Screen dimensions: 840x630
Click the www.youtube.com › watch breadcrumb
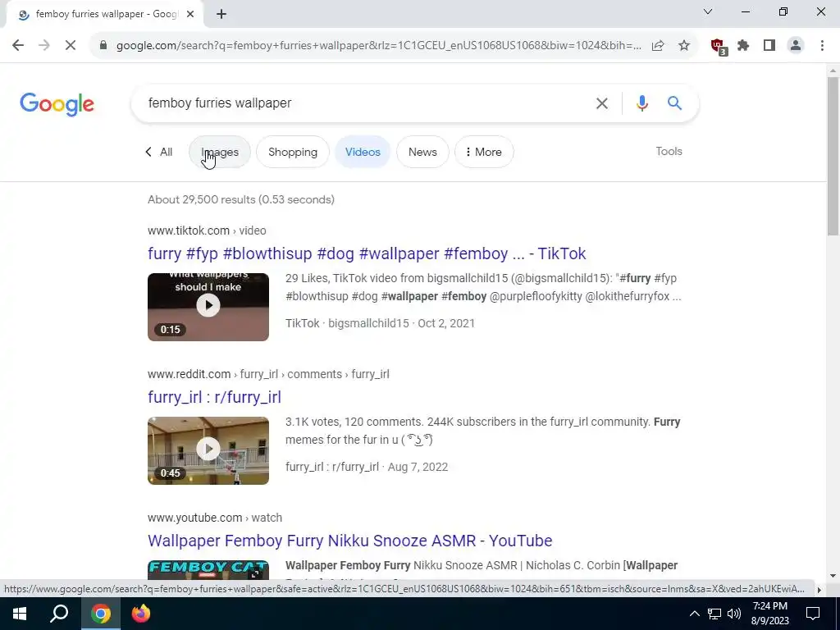[215, 518]
